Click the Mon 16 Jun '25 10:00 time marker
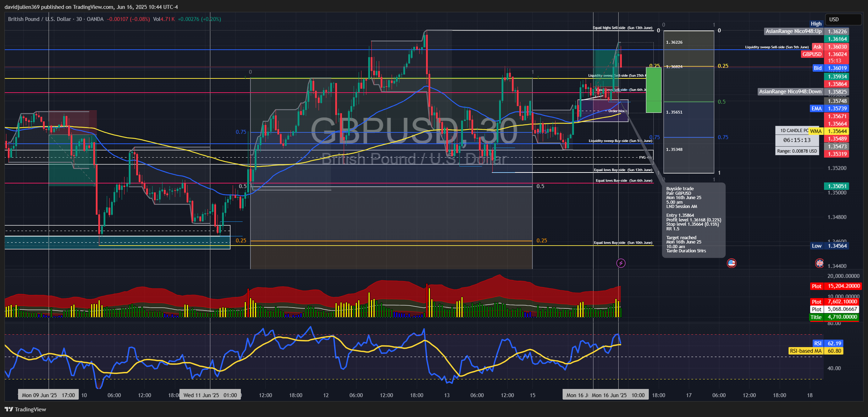The image size is (868, 417). [618, 395]
